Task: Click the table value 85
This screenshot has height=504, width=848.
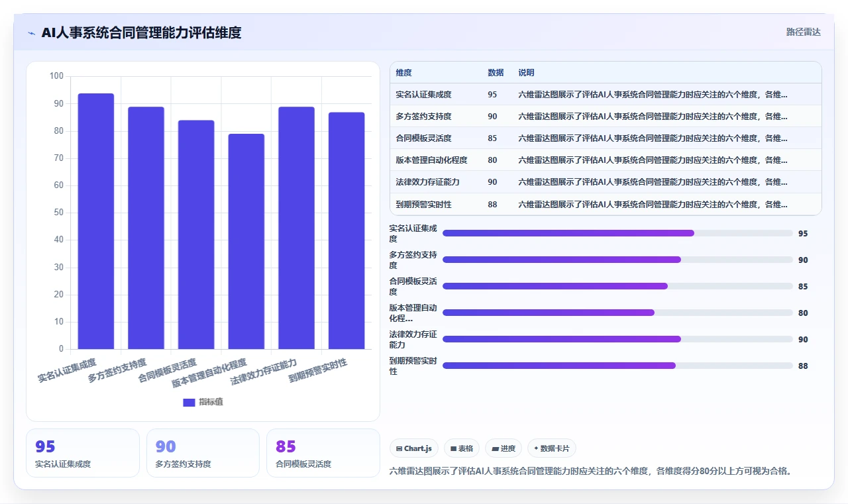Action: 492,138
